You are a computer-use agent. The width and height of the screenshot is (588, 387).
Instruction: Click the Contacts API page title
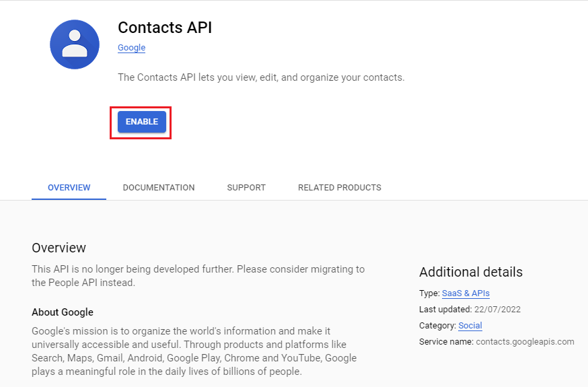click(x=165, y=28)
